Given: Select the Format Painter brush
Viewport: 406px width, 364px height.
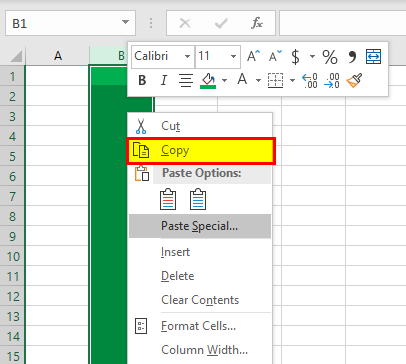Looking at the screenshot, I should 354,81.
